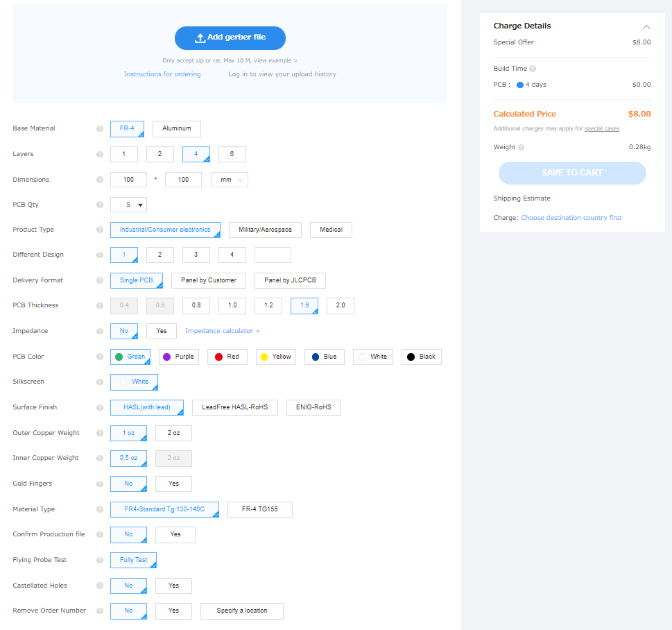Screen dimensions: 672x630
Task: Select LeadFree HASL-RoHS finish
Action: pos(235,407)
